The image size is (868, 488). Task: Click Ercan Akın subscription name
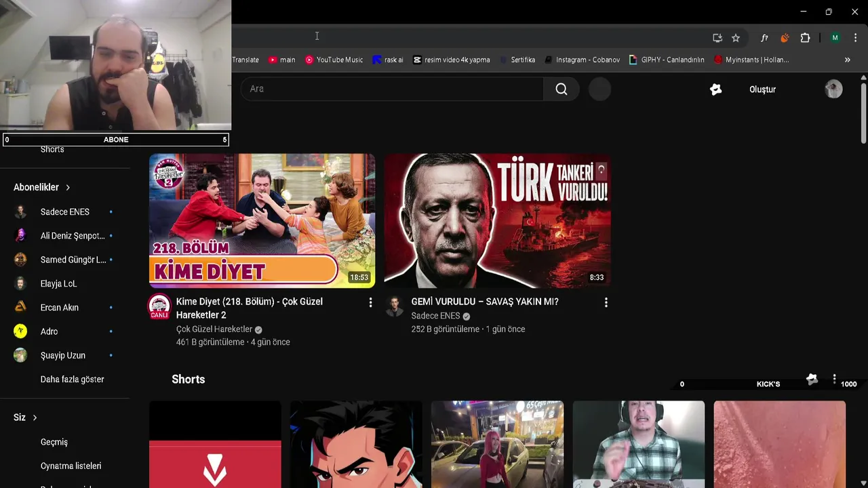click(60, 307)
